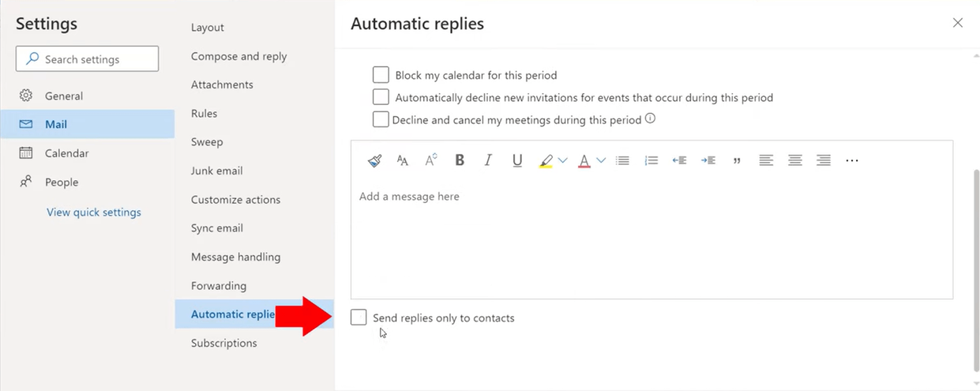Image resolution: width=980 pixels, height=391 pixels.
Task: Go to Forwarding settings
Action: [x=218, y=286]
